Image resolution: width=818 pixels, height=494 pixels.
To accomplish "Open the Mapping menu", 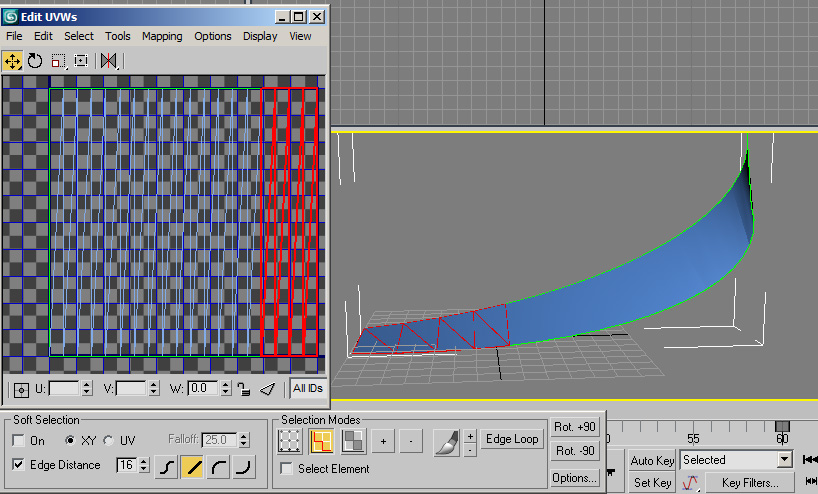I will coord(162,36).
